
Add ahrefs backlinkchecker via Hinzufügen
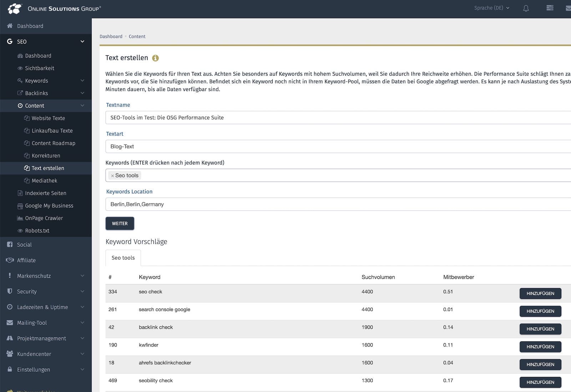click(540, 365)
